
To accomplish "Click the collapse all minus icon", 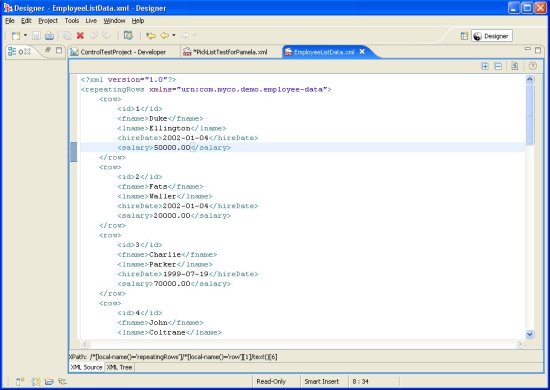I will [498, 66].
